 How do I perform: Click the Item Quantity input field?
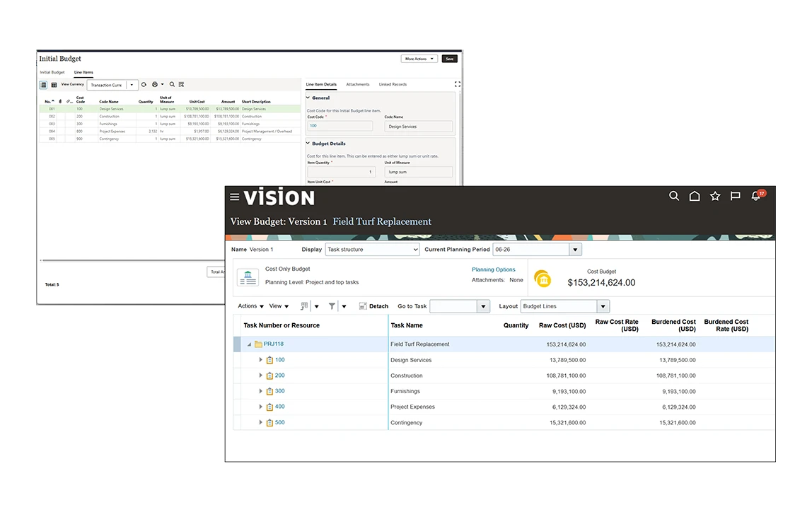pos(340,172)
